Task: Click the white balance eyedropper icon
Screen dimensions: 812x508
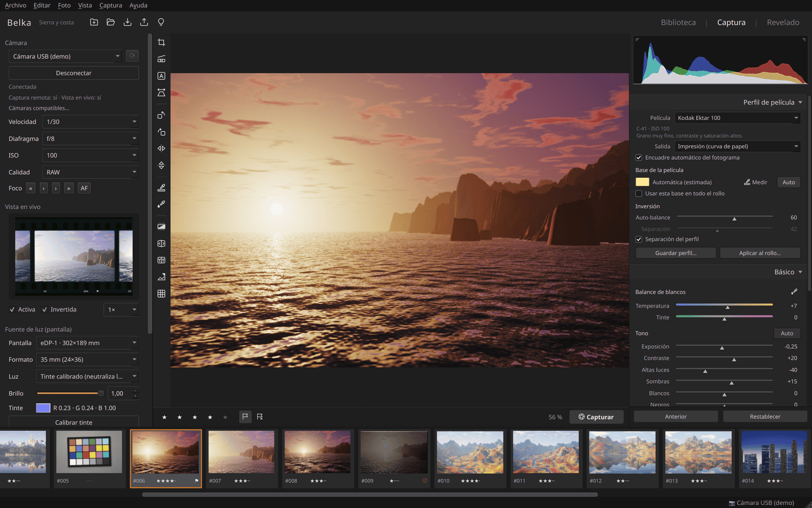Action: [x=794, y=292]
